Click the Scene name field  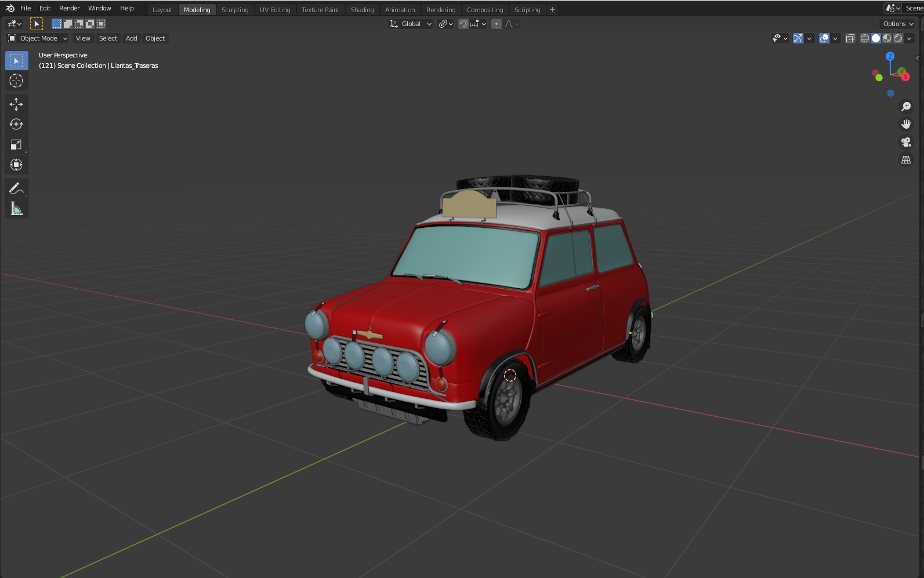click(914, 8)
